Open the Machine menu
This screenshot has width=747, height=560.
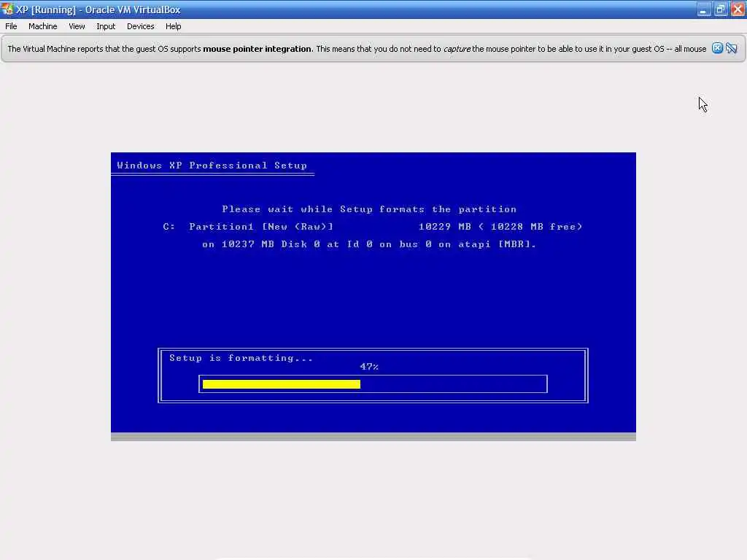coord(42,26)
